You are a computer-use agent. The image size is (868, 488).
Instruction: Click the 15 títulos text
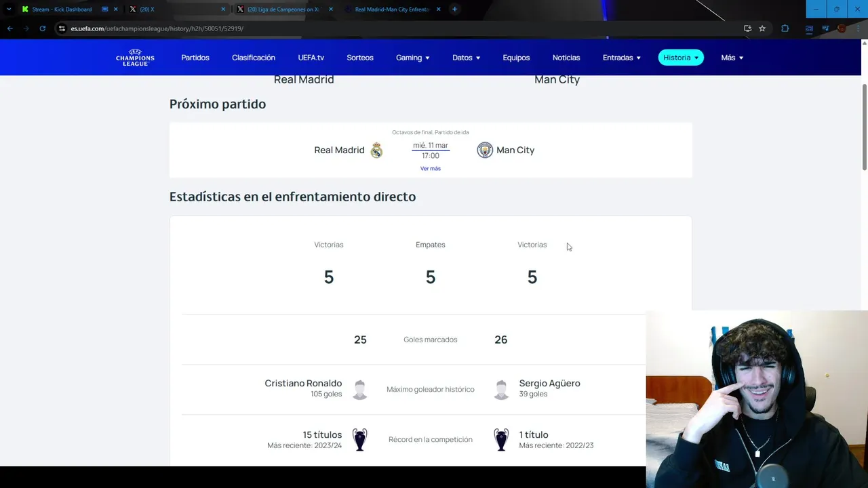point(322,435)
